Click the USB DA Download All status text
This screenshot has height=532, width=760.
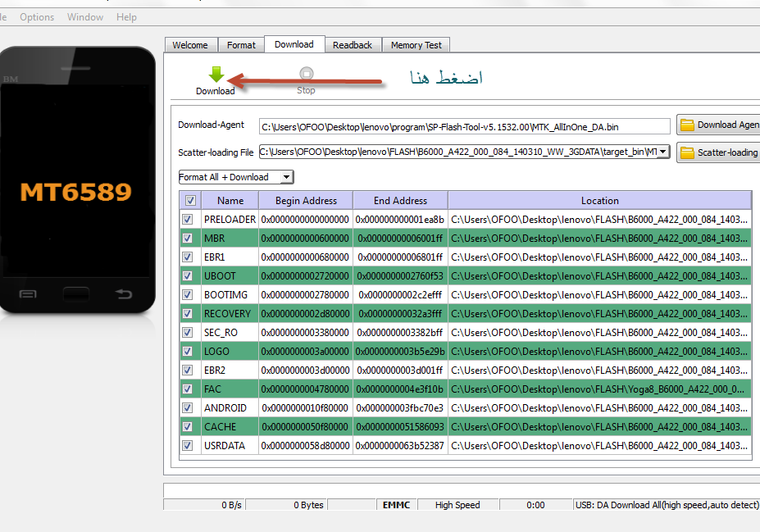click(x=667, y=505)
